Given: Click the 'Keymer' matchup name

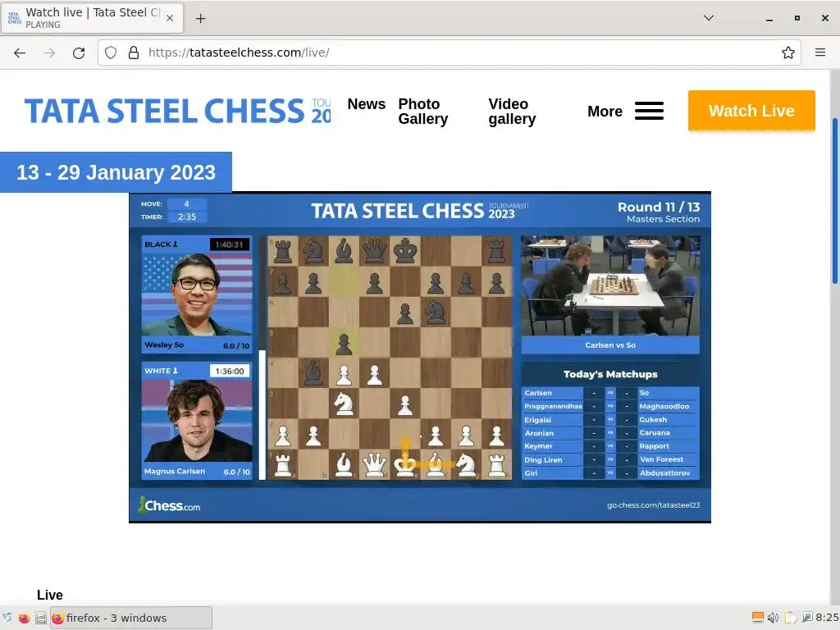Looking at the screenshot, I should [538, 446].
